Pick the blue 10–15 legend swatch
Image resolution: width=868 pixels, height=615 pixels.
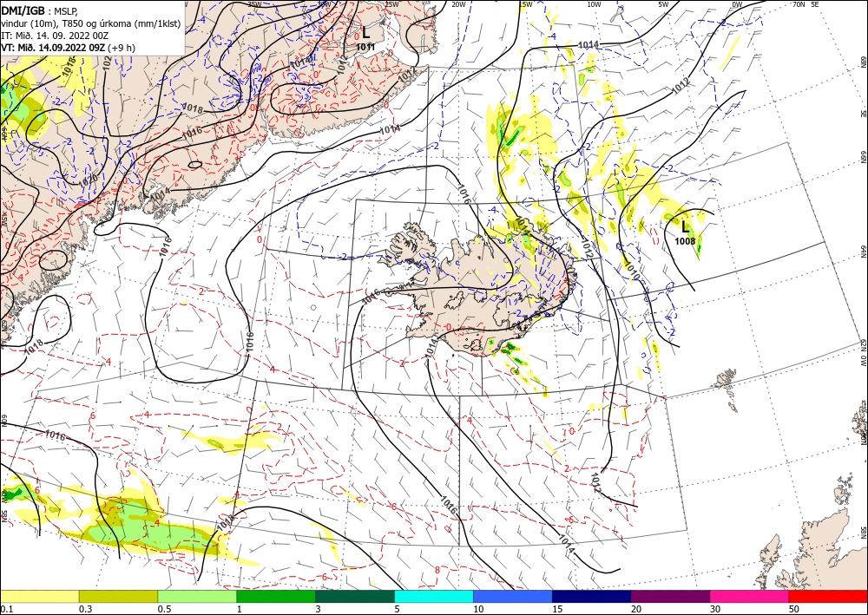(513, 596)
